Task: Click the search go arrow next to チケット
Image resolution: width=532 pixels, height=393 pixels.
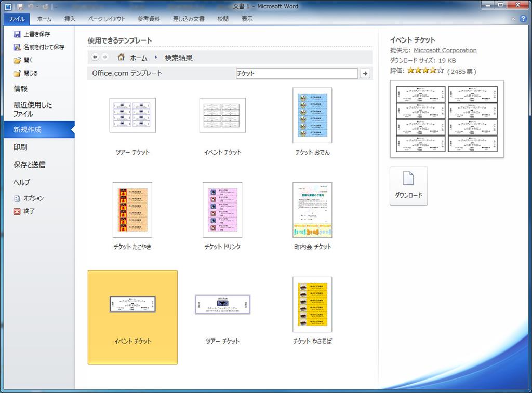Action: click(365, 74)
